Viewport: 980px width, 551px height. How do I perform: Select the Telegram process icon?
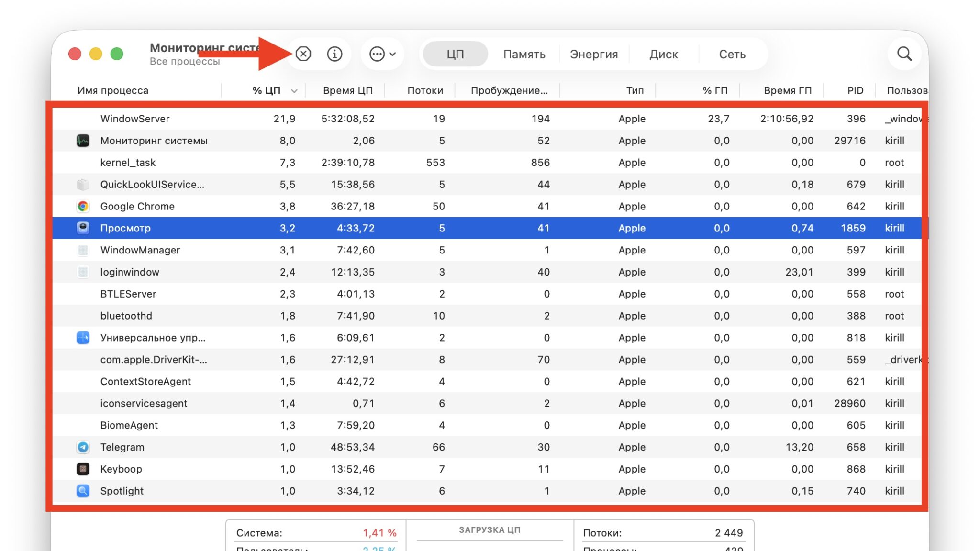click(x=83, y=447)
